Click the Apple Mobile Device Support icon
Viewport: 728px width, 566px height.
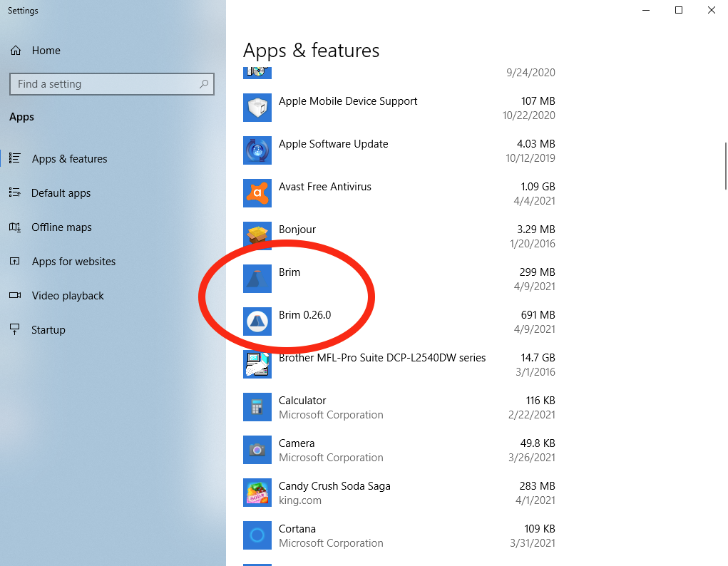tap(257, 108)
